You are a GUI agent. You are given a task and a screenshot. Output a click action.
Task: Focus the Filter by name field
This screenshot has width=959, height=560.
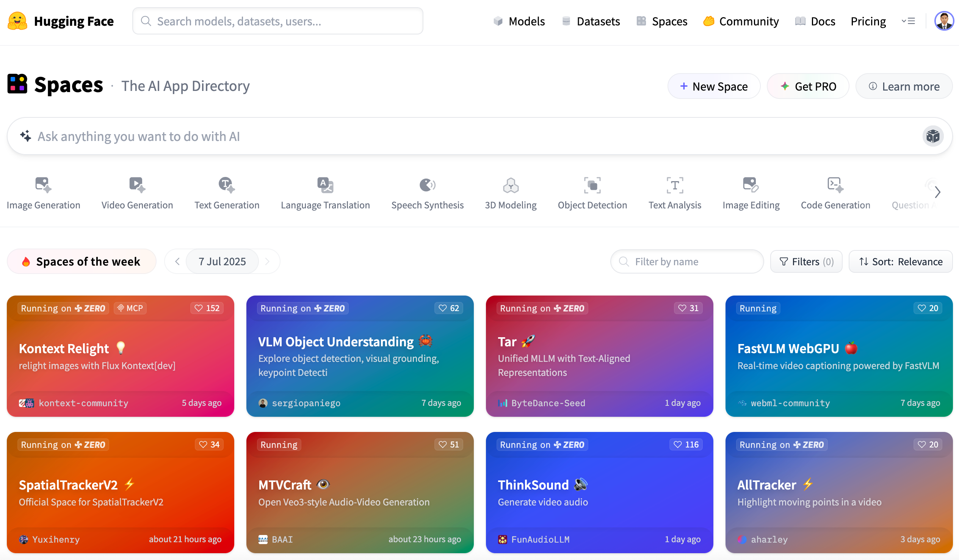(687, 261)
